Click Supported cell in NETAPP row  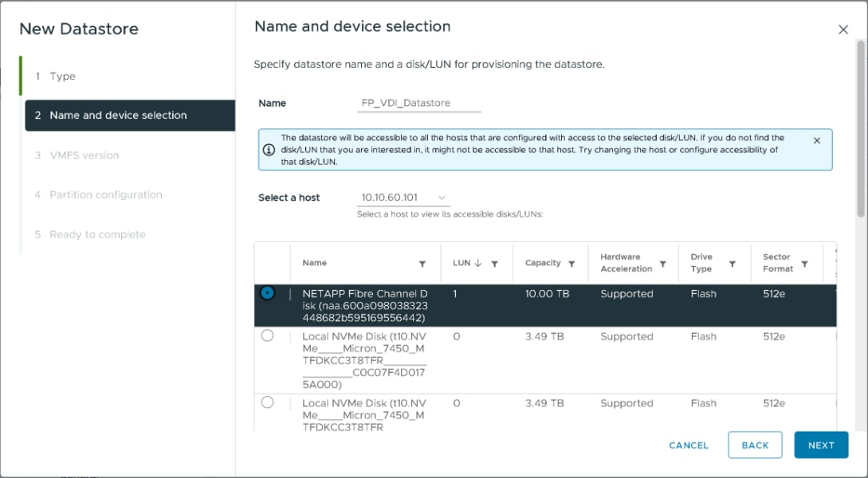626,294
